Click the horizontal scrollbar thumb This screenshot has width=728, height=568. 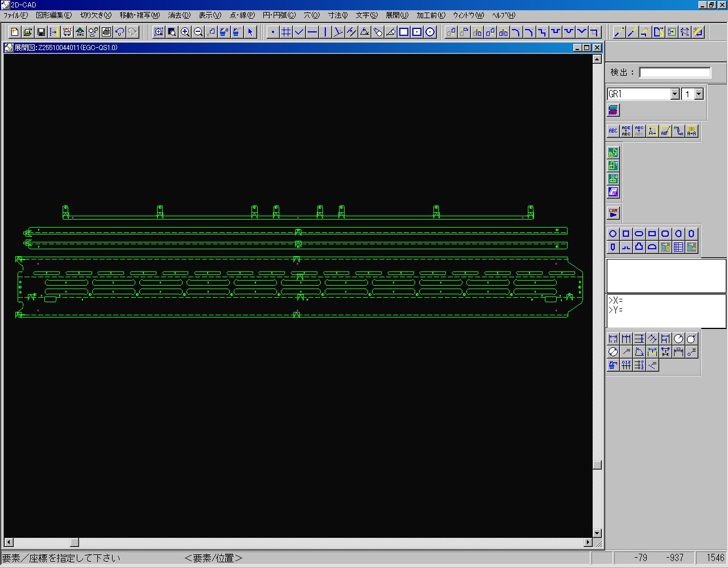(x=75, y=542)
